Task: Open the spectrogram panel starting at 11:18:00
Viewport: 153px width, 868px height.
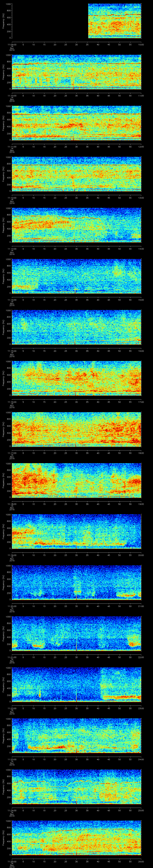Action: pos(77,481)
